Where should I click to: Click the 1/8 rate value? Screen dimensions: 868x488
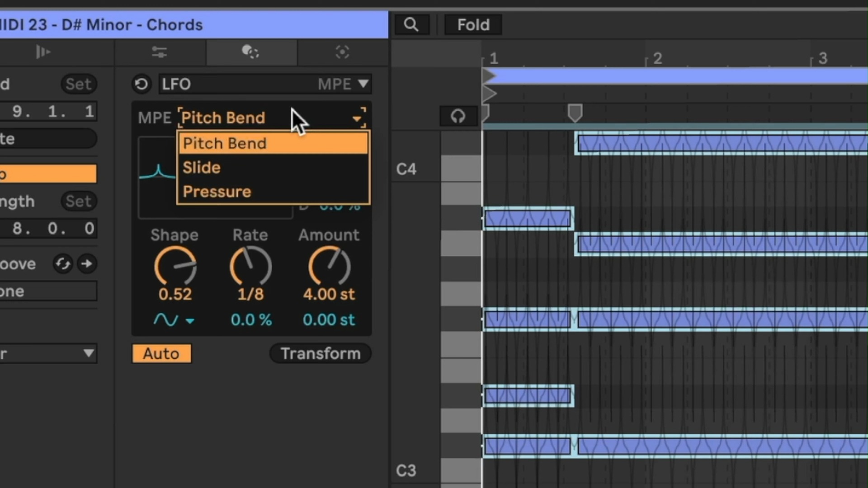[x=250, y=295]
